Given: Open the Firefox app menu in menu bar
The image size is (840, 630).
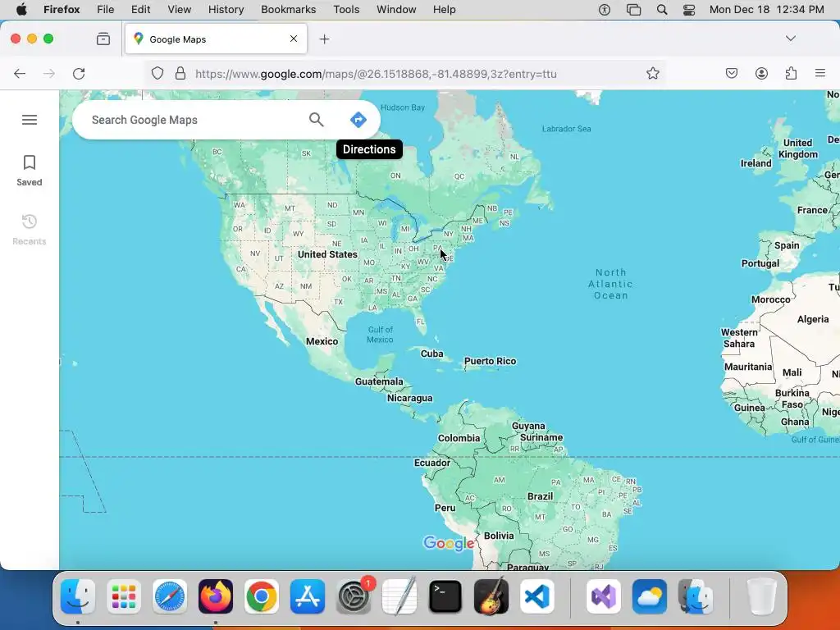Looking at the screenshot, I should pos(62,10).
